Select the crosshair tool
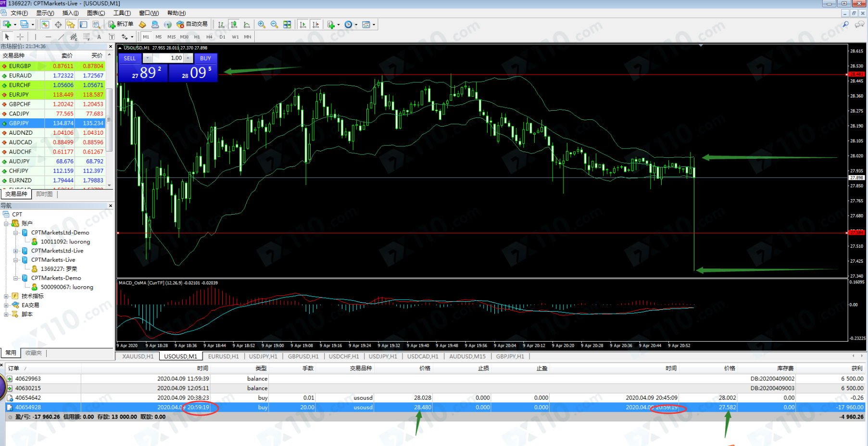868x446 pixels. 20,37
